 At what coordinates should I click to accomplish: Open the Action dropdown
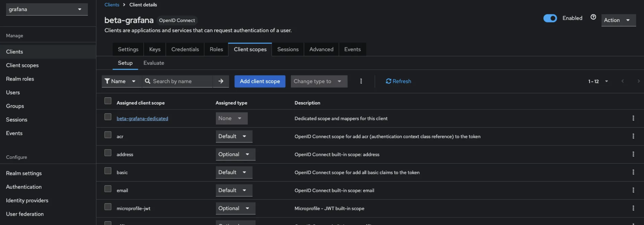(618, 20)
